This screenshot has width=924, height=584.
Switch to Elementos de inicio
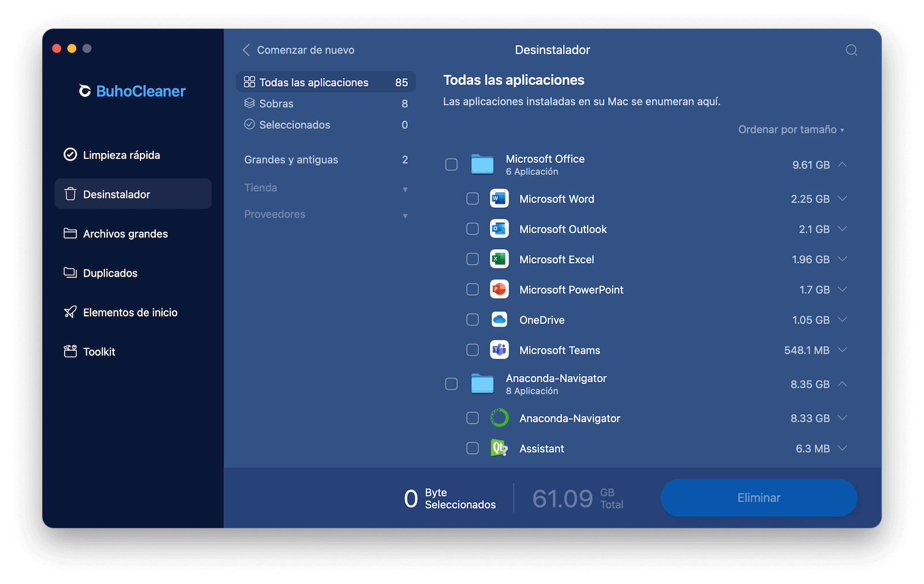point(133,312)
